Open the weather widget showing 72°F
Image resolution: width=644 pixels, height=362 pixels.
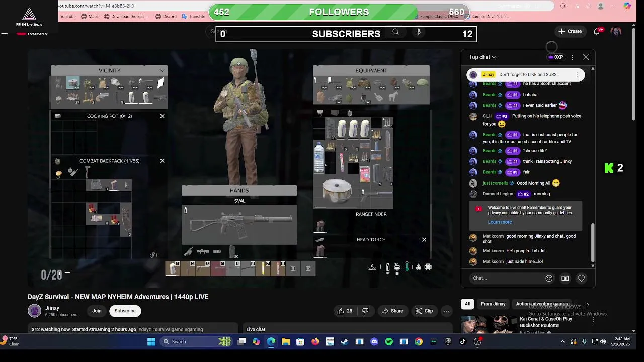pos(10,341)
